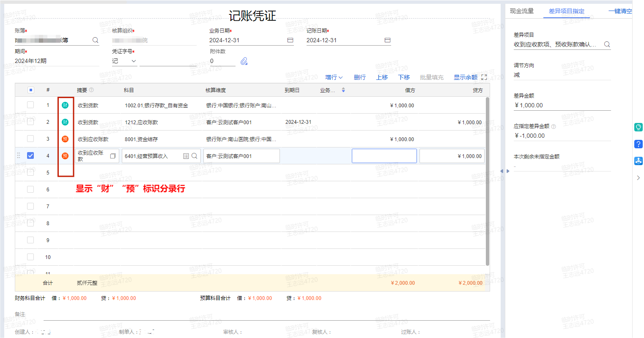Click the drag handle of row 4
The height and width of the screenshot is (338, 644).
click(x=19, y=155)
